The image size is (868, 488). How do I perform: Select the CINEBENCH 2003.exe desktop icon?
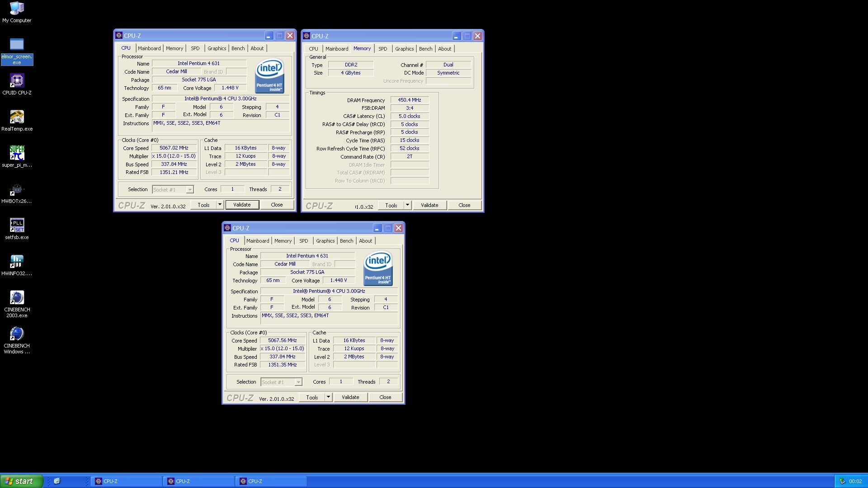(17, 304)
